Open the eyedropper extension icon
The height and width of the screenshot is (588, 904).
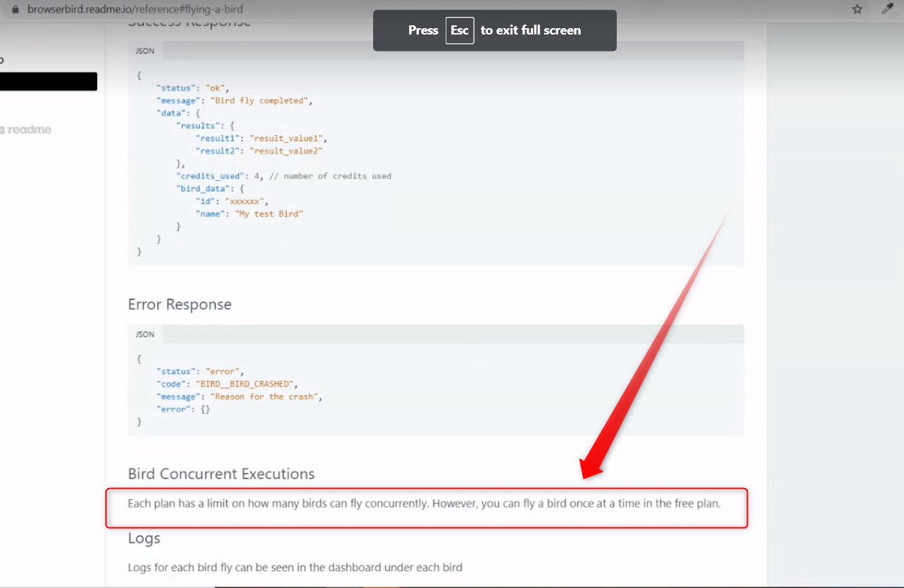coord(888,9)
